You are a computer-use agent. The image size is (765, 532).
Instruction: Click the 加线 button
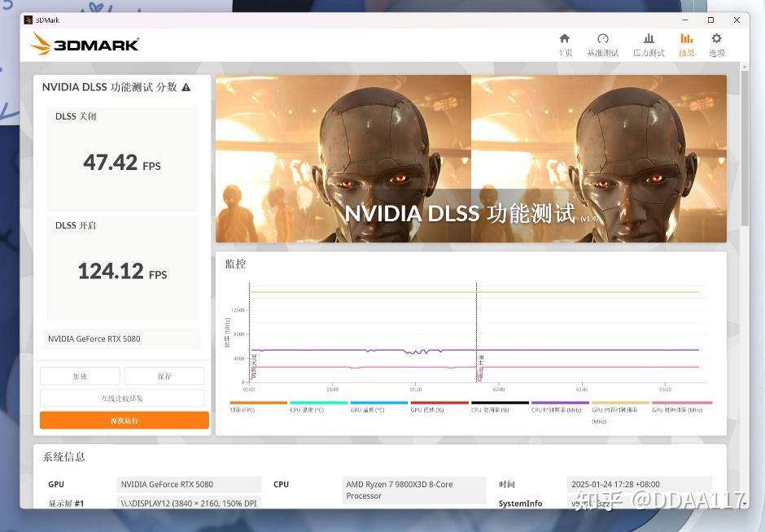(80, 375)
